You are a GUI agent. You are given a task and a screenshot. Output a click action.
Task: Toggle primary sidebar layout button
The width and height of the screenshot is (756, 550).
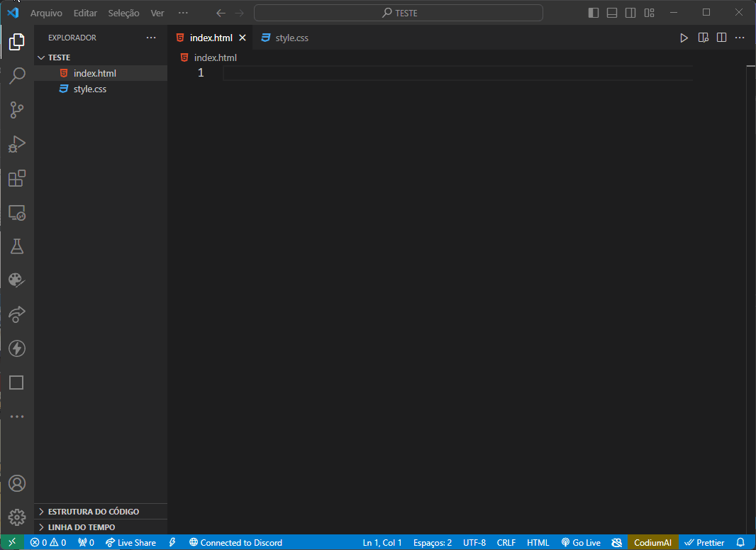pyautogui.click(x=594, y=13)
